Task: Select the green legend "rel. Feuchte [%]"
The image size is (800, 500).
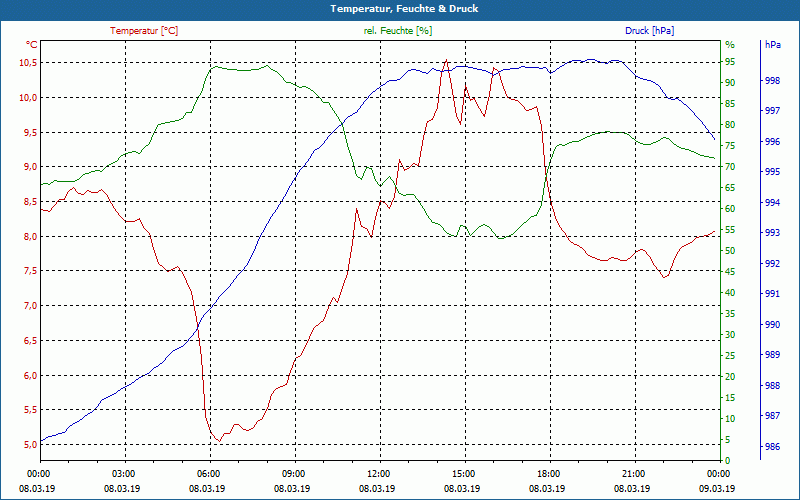Action: [x=397, y=31]
